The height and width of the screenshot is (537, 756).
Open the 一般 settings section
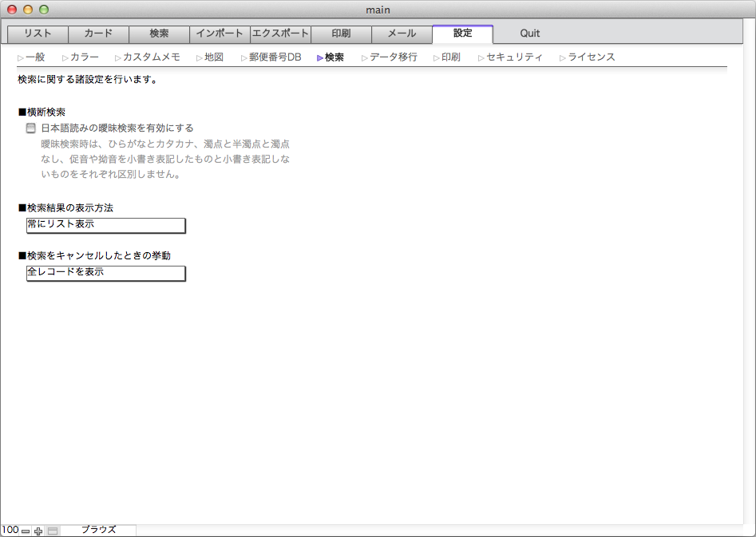tap(35, 57)
